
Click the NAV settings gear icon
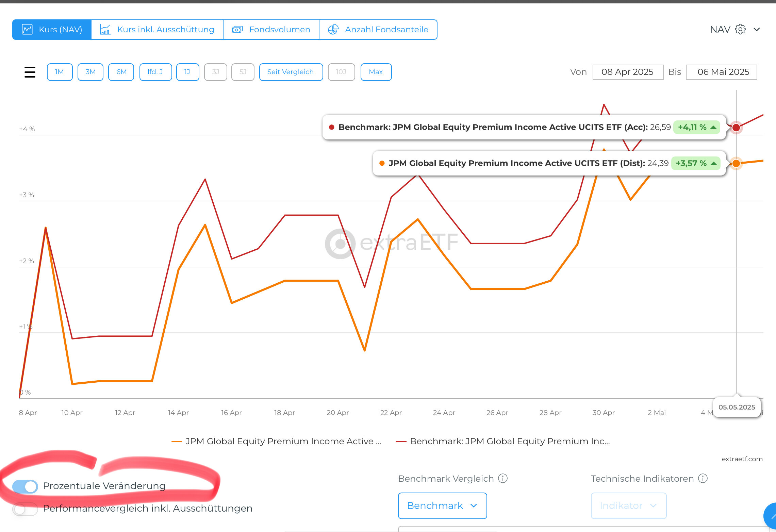point(740,30)
